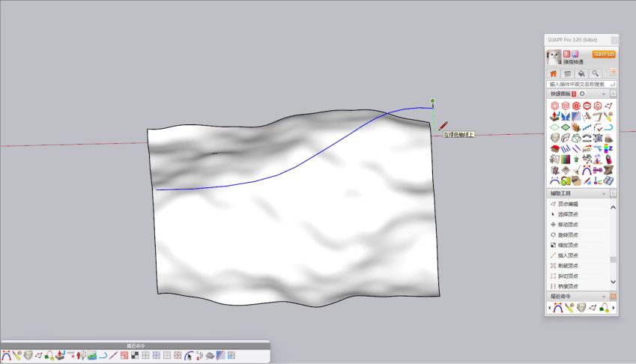The image size is (636, 364).
Task: Click vertex polygon icon in quick panel
Action: point(608,106)
